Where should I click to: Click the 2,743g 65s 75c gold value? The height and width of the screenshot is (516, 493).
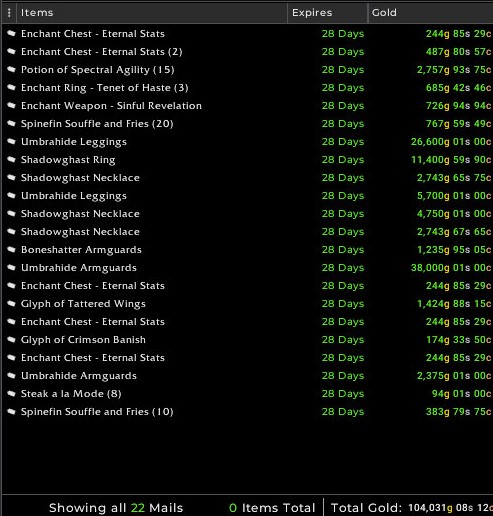pyautogui.click(x=454, y=178)
